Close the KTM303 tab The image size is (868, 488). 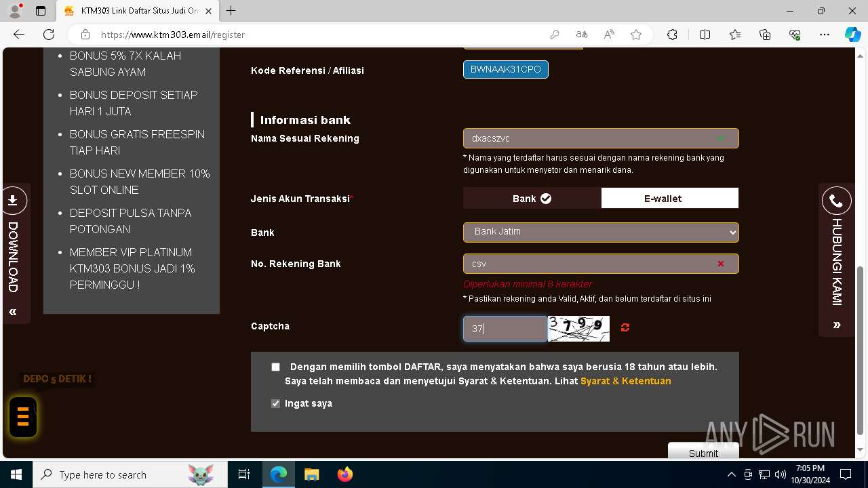click(208, 11)
